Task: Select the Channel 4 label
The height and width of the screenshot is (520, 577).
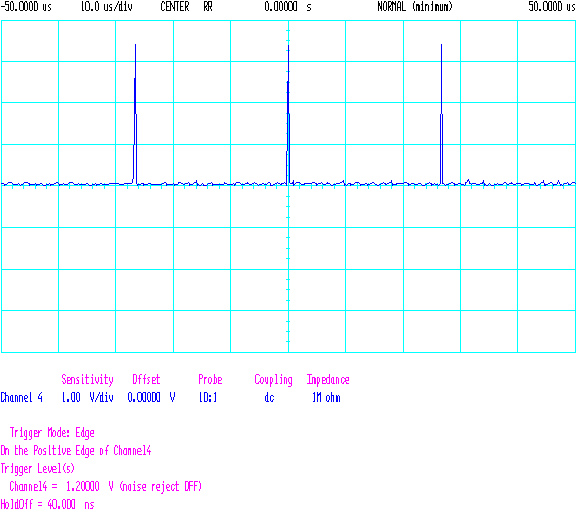Action: click(21, 397)
